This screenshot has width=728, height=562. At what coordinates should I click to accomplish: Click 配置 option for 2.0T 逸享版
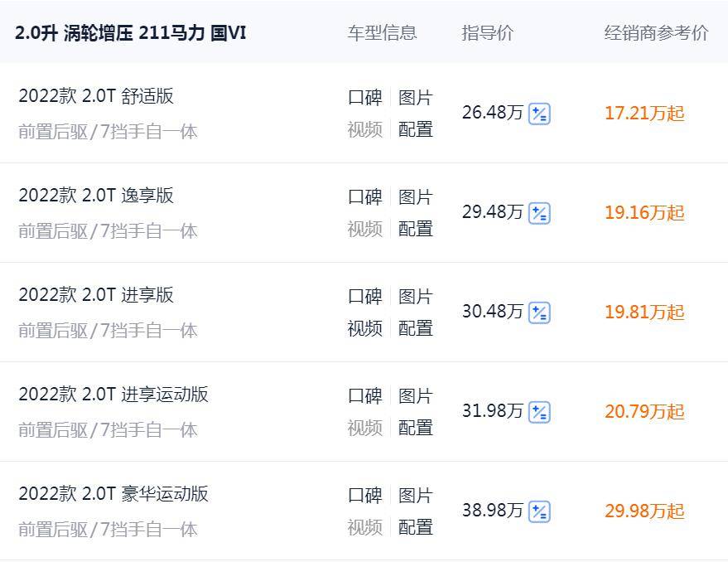[x=417, y=230]
